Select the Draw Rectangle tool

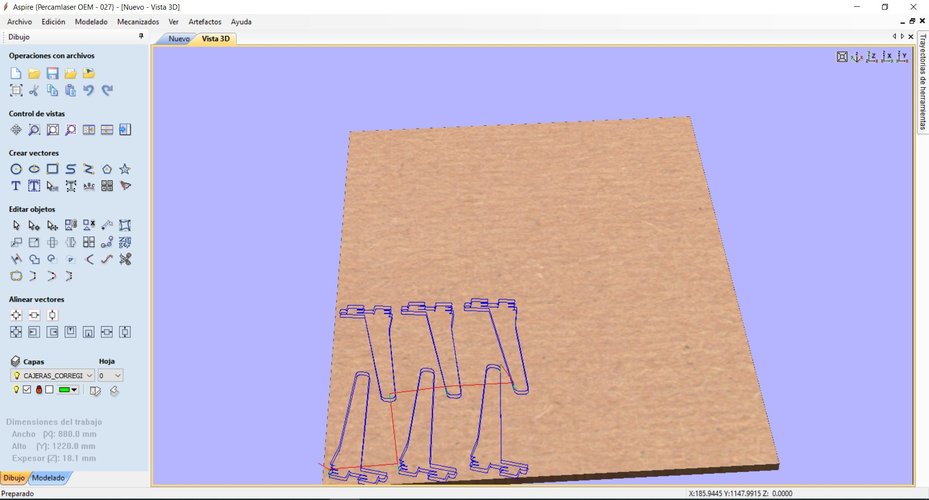coord(52,169)
